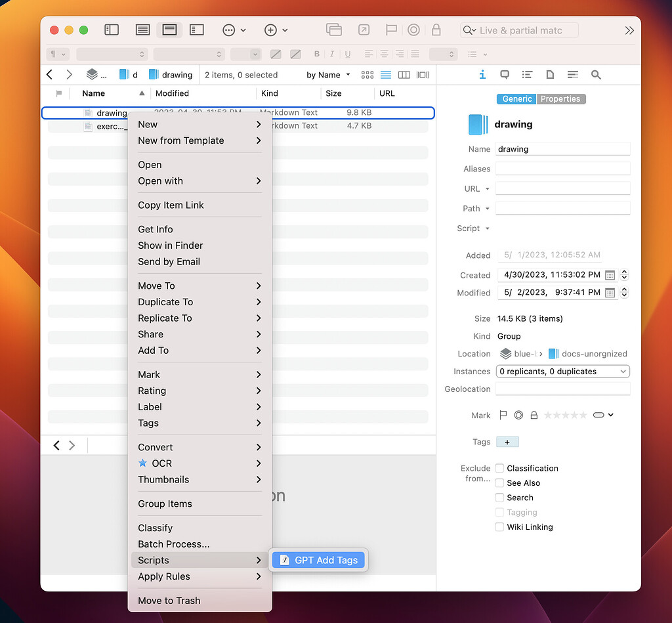Toggle the Tagging exclusion checkbox
The width and height of the screenshot is (672, 623).
[499, 512]
